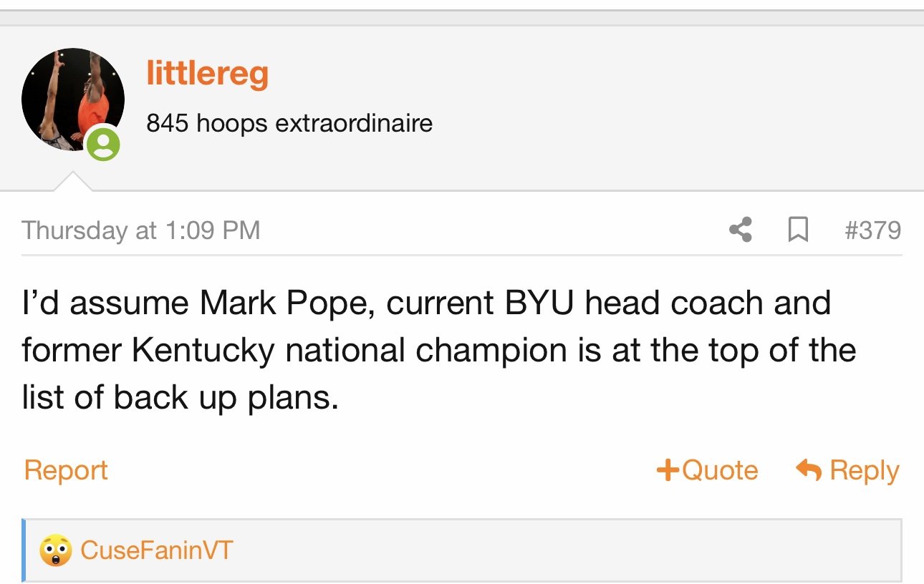Click the post text mentioning Mark Pope

coord(438,351)
